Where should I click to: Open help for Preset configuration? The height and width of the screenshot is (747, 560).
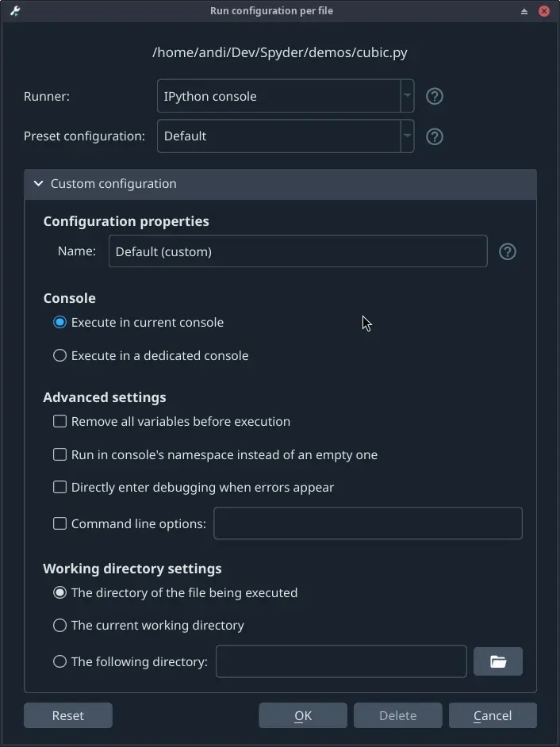[x=434, y=136]
